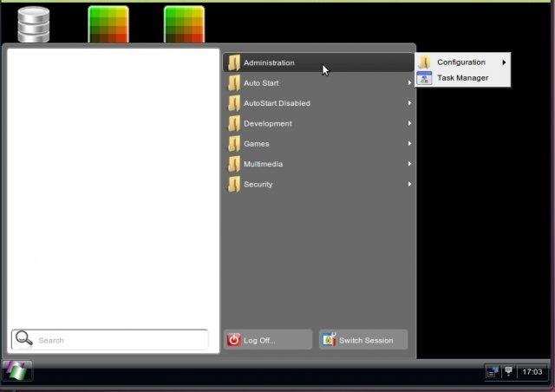Click the 17:03 taskbar clock

(532, 371)
